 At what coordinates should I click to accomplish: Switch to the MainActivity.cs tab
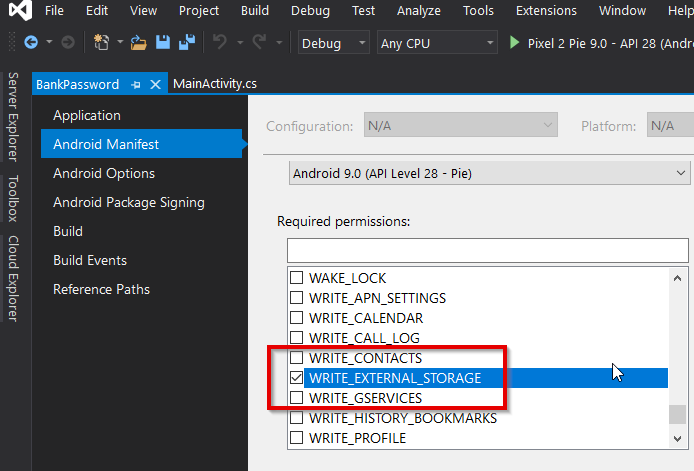[215, 84]
